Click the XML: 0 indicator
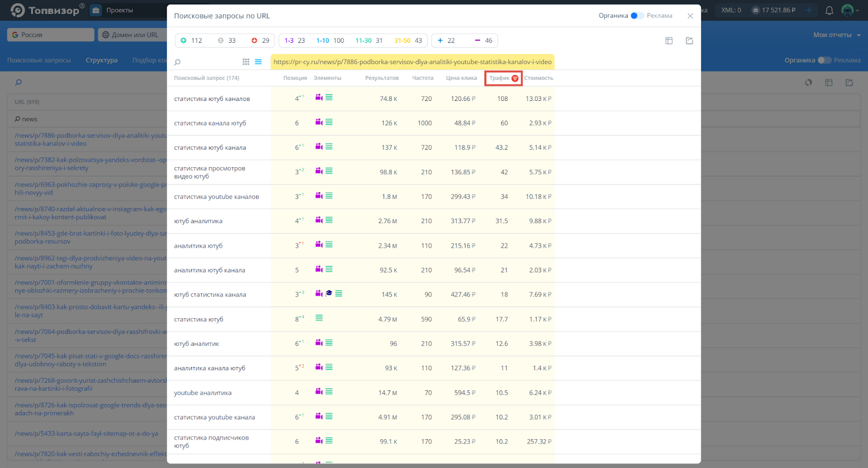 (x=731, y=10)
